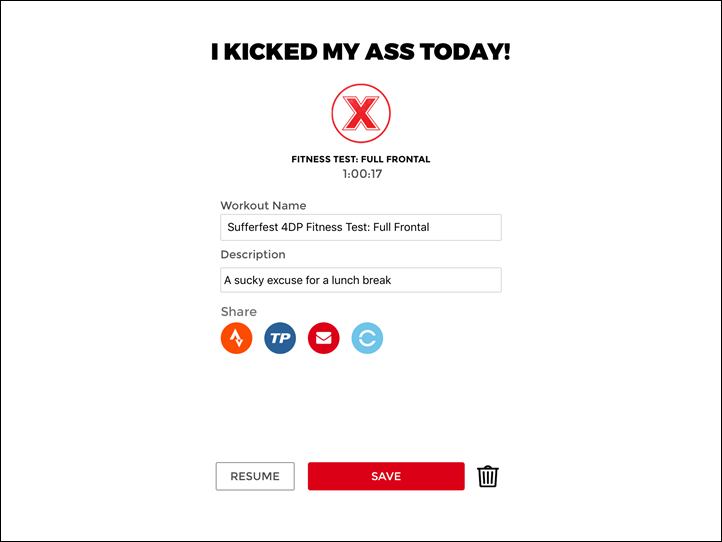
Task: Resume the workout
Action: [255, 476]
